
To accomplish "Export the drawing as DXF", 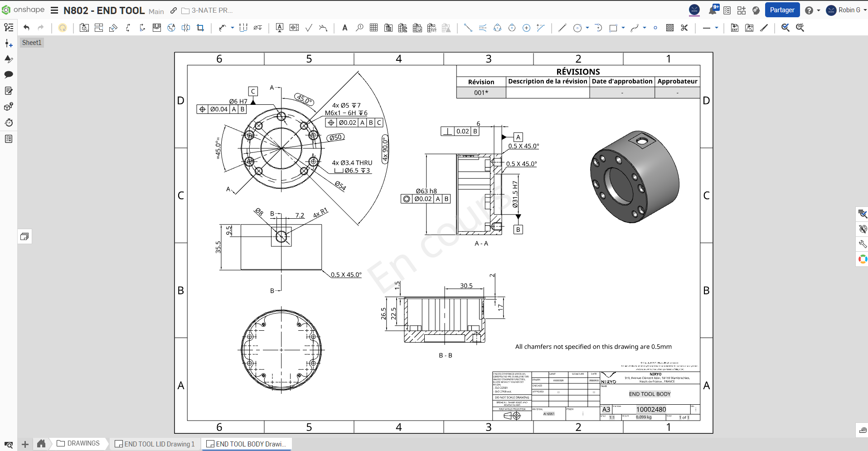I will [734, 28].
